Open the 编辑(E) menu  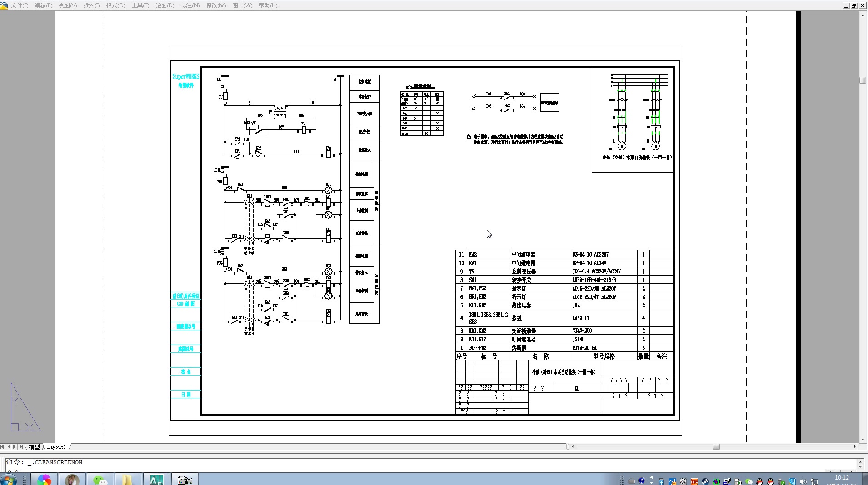43,5
